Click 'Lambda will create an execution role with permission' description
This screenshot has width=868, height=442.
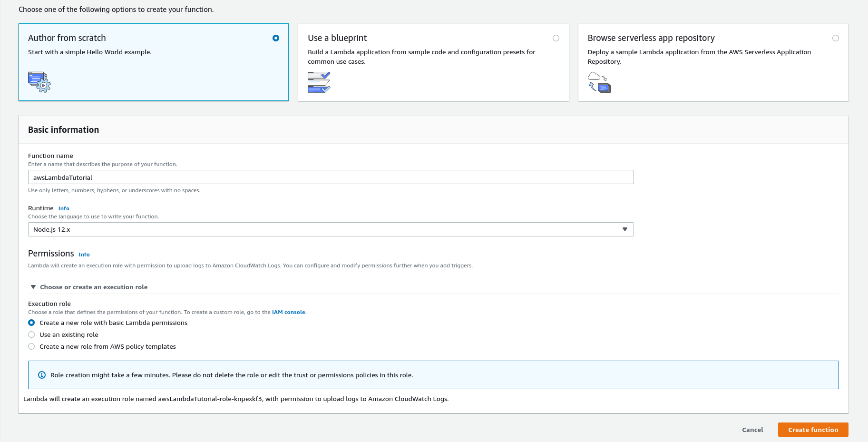[x=250, y=265]
